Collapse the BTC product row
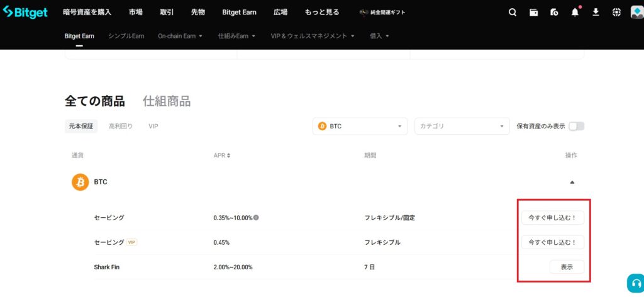Screen dimensions: 644x297 tap(572, 182)
